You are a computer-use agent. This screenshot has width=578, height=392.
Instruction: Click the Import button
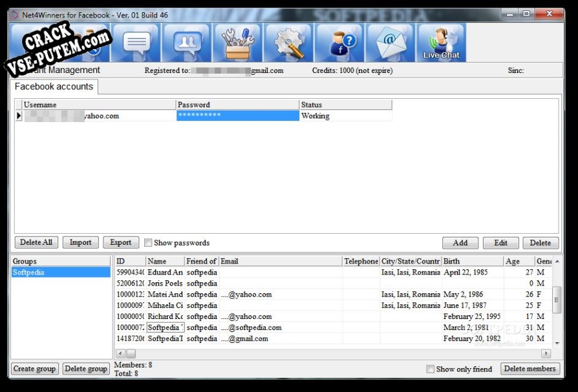tap(80, 242)
